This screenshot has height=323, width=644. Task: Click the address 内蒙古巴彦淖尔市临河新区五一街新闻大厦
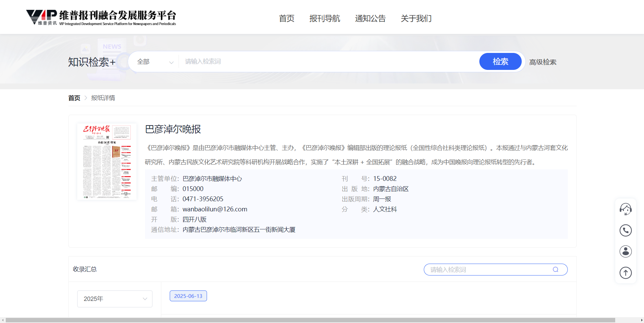pos(239,230)
